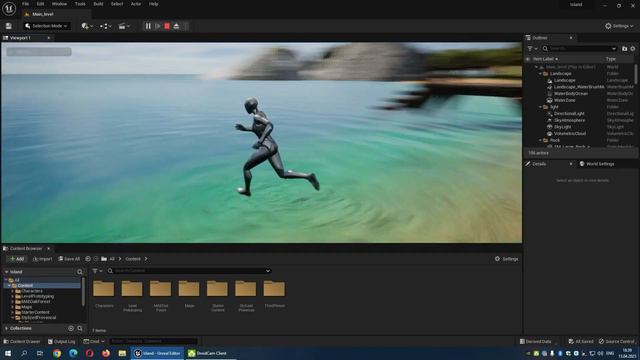
Task: Focus the Search Content field
Action: point(190,271)
